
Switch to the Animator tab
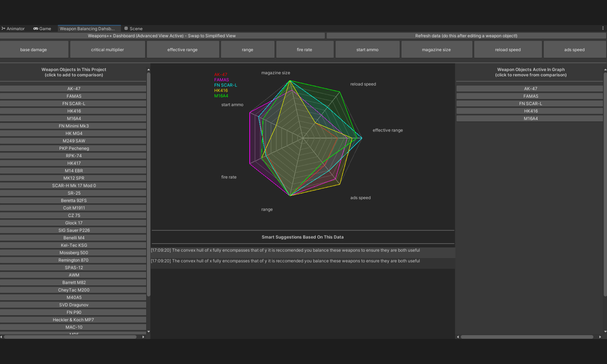13,29
